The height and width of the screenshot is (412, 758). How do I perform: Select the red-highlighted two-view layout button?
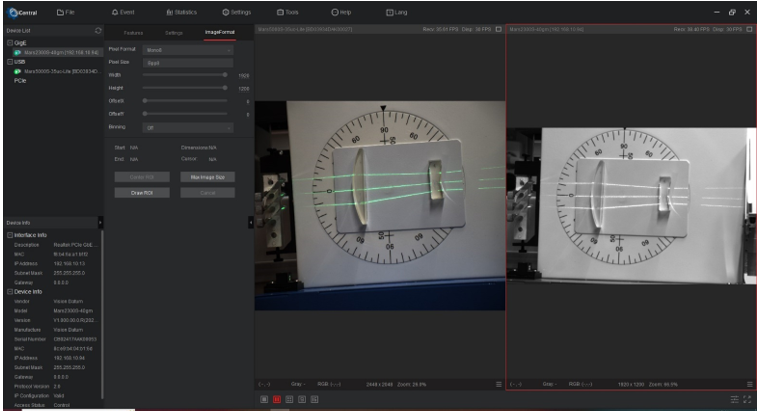[277, 400]
